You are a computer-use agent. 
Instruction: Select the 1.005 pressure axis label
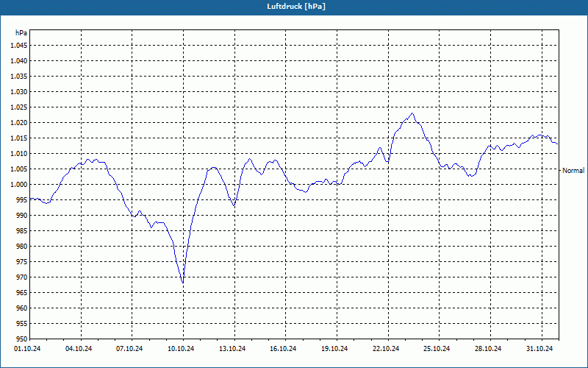pos(19,169)
